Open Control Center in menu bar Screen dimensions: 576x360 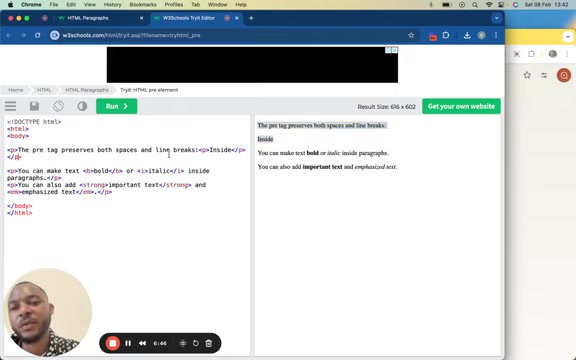click(501, 5)
